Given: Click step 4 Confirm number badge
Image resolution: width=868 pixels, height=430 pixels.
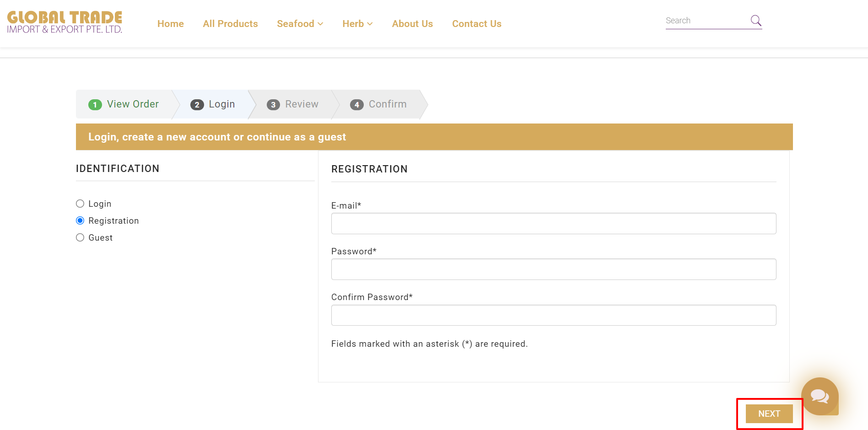Looking at the screenshot, I should [357, 105].
